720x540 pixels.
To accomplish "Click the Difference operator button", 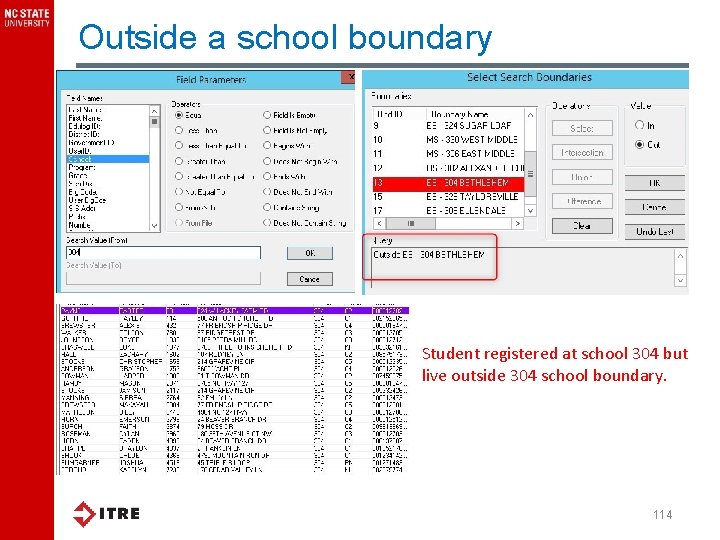I will point(582,202).
